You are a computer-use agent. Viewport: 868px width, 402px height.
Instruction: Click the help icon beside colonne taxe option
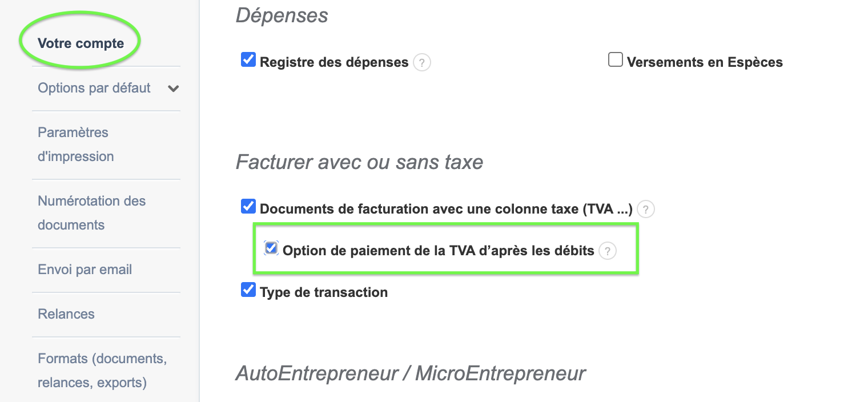645,210
